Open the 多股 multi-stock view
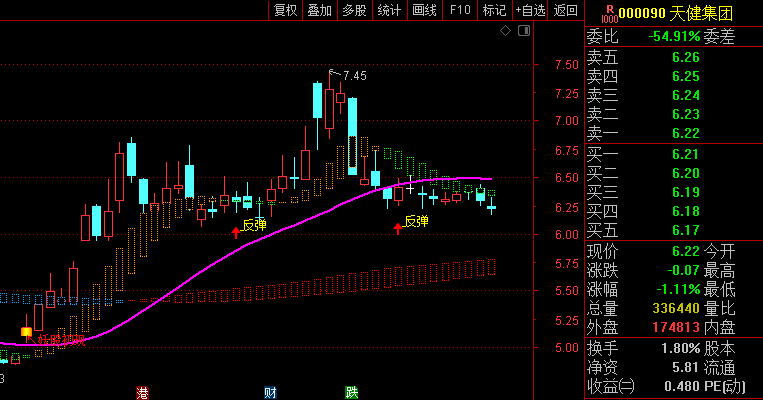This screenshot has width=763, height=400. tap(354, 10)
